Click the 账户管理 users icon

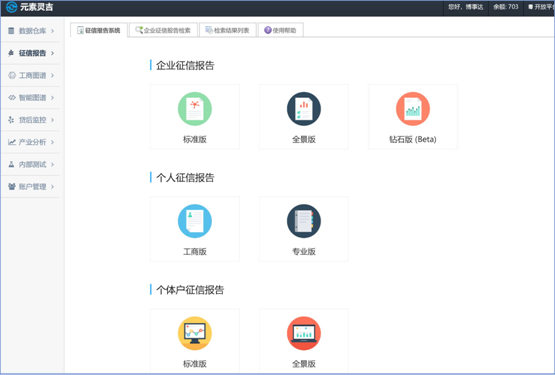[12, 186]
